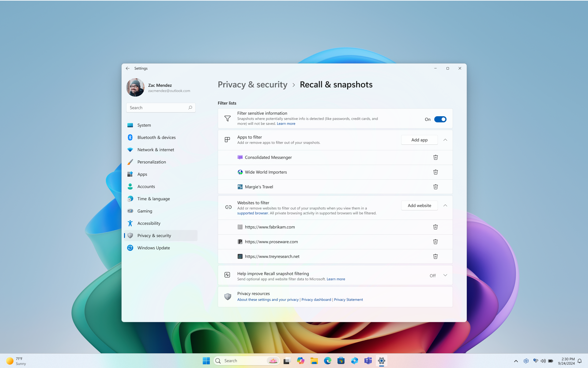Click Add website button to filter
This screenshot has width=588, height=368.
coord(420,205)
